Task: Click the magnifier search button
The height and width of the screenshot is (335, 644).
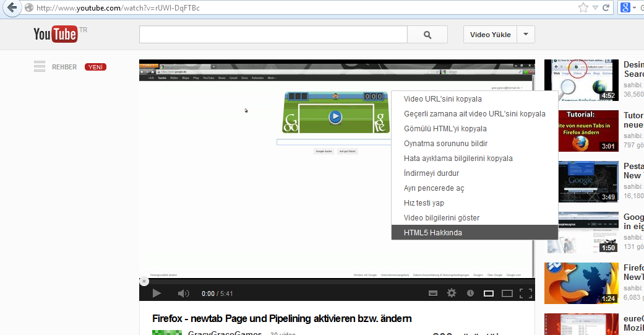Action: (427, 35)
